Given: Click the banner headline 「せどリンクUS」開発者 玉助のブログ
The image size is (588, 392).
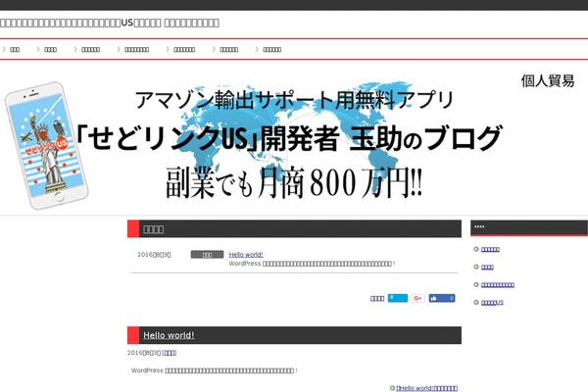Looking at the screenshot, I should [x=289, y=137].
